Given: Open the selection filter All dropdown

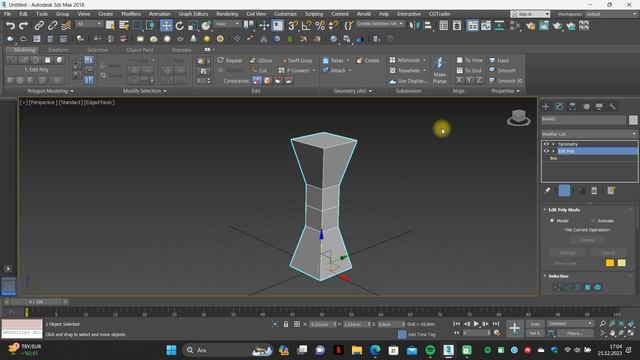Looking at the screenshot, I should point(89,24).
